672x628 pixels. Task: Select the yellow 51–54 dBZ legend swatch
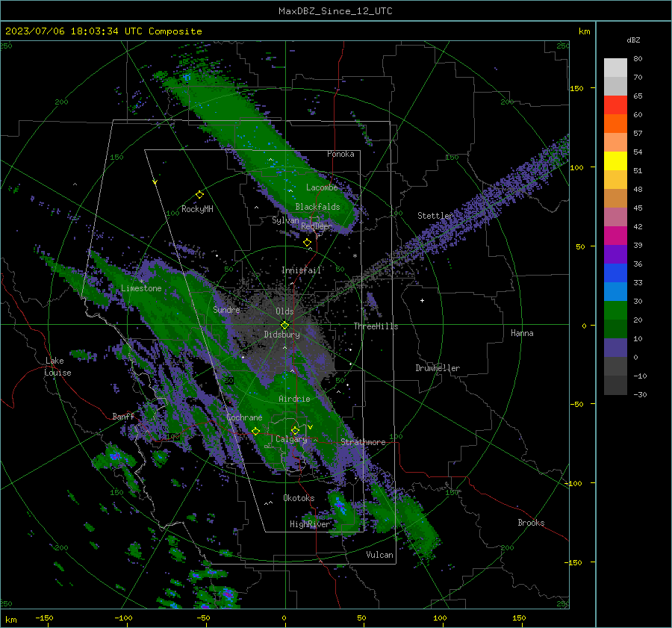click(615, 161)
